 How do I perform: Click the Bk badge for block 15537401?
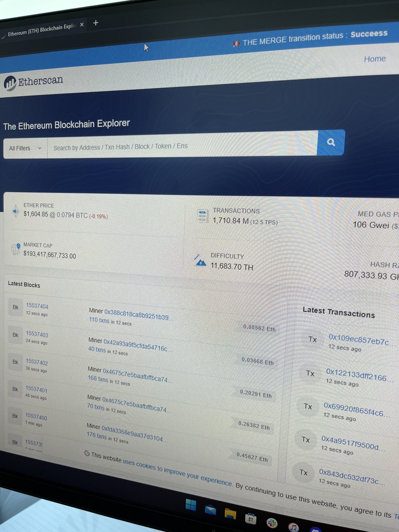click(x=15, y=389)
